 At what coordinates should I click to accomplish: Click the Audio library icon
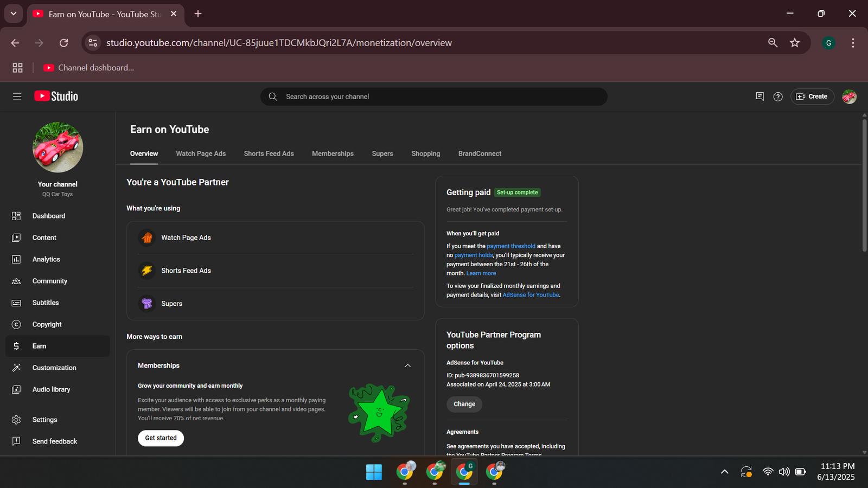[16, 389]
